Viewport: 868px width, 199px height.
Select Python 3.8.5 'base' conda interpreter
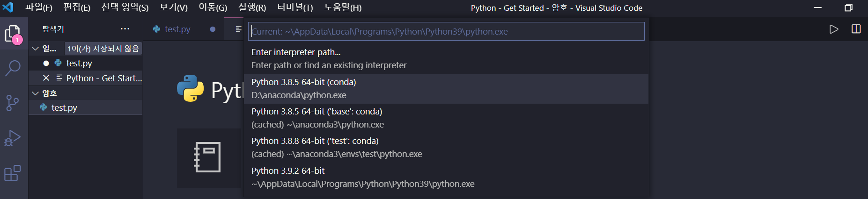(446, 118)
